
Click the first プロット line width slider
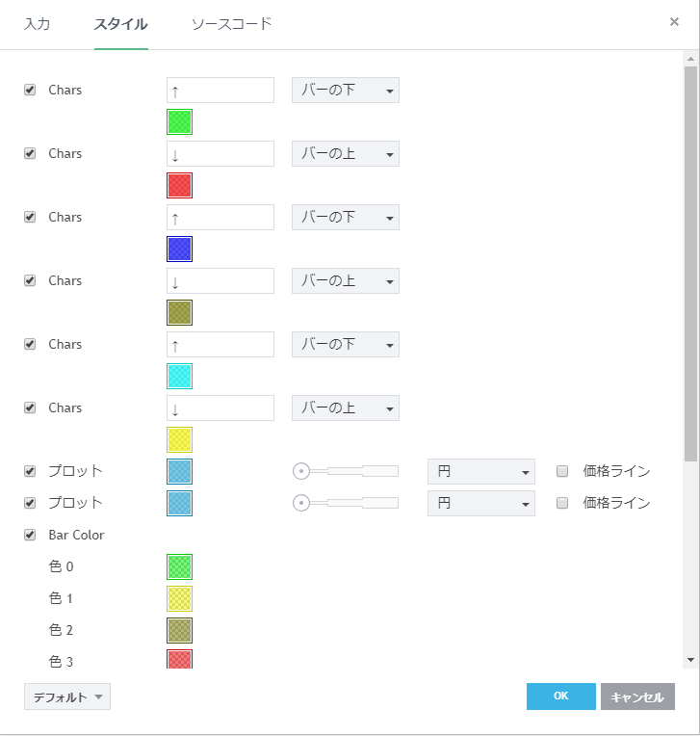(x=347, y=472)
